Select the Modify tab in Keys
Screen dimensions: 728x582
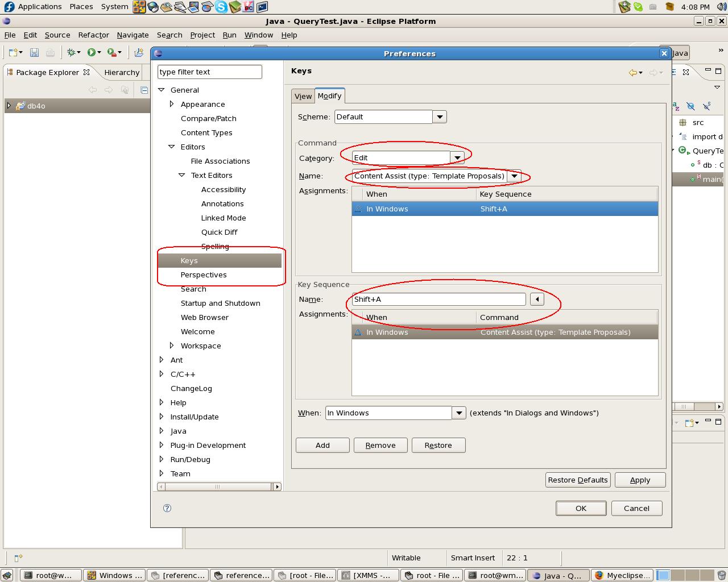pyautogui.click(x=329, y=95)
